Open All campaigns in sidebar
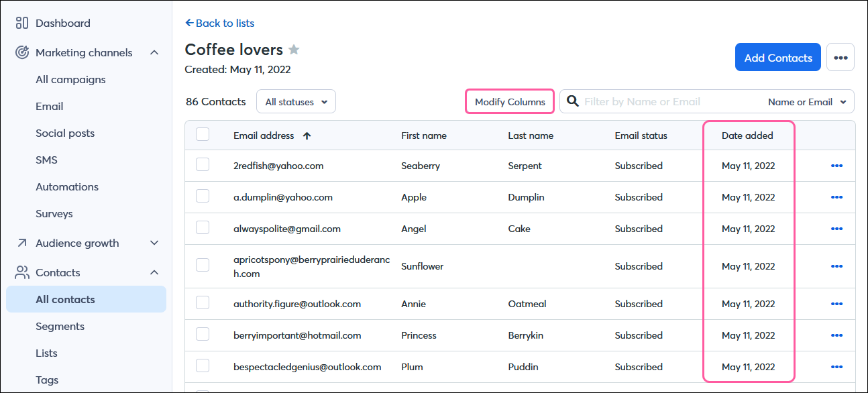This screenshot has width=868, height=393. pyautogui.click(x=70, y=79)
